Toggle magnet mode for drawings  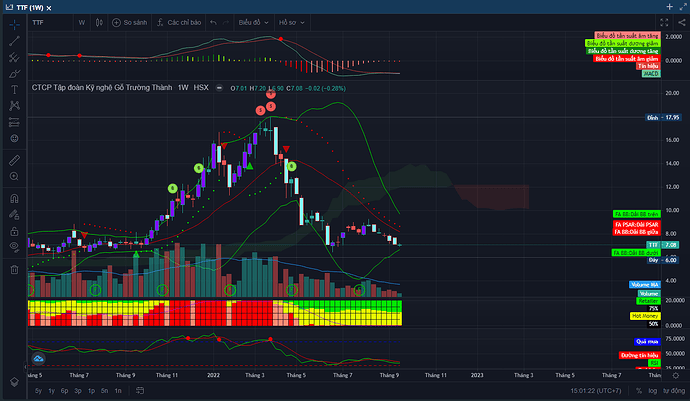coord(14,199)
